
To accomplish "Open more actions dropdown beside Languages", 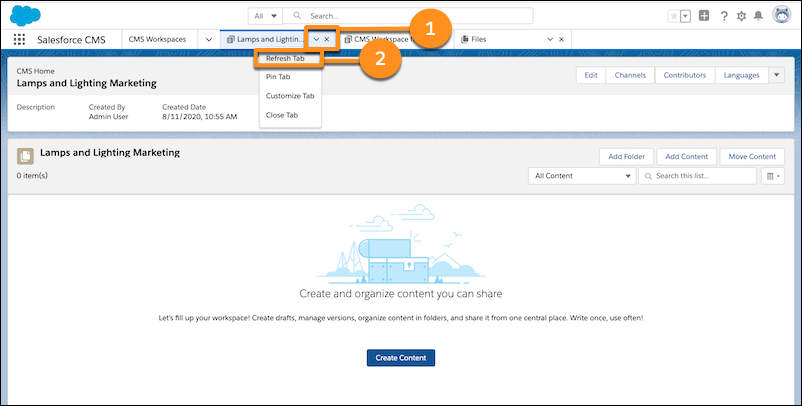I will (x=776, y=75).
